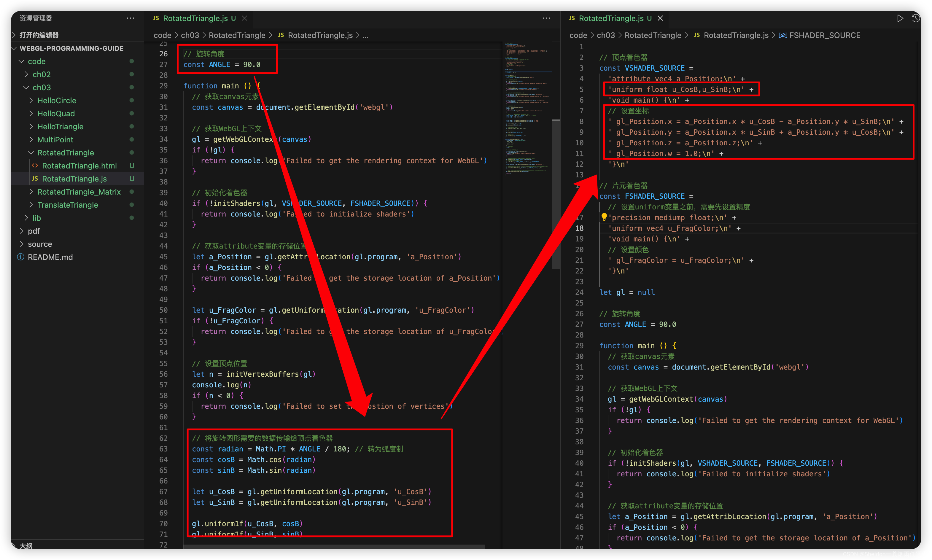
Task: Close the left RotatedTriangle.js tab
Action: point(244,18)
